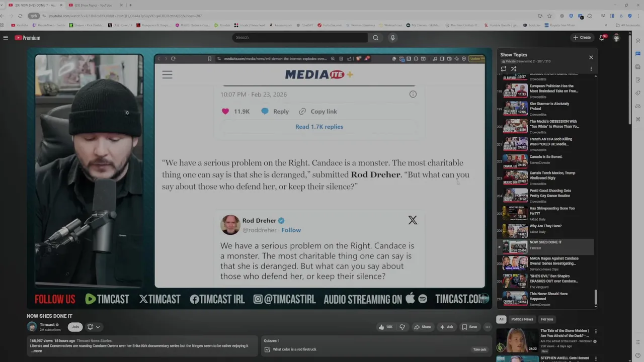Image resolution: width=644 pixels, height=362 pixels.
Task: Start voice search with microphone icon
Action: [x=392, y=37]
